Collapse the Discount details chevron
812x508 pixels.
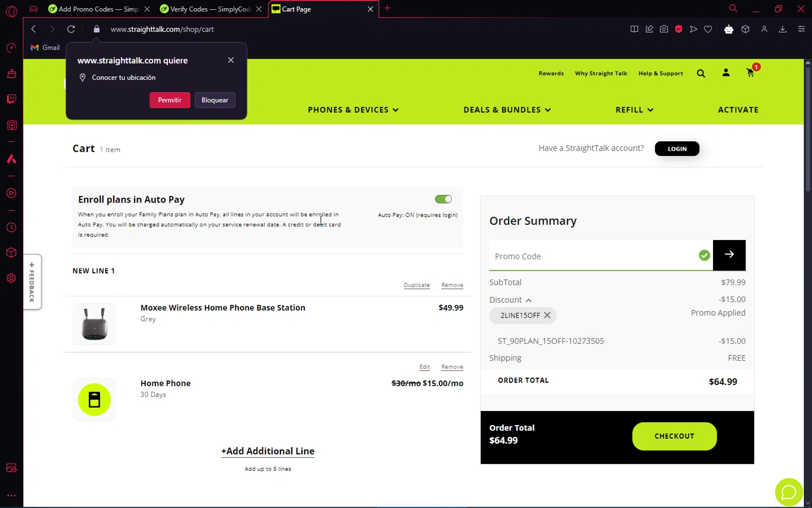pos(528,300)
